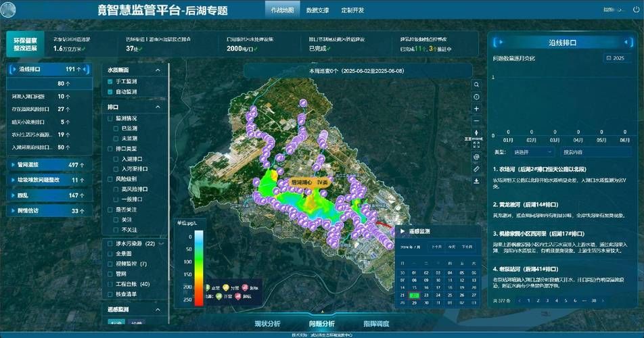Select the ruler measure tool icon
The height and width of the screenshot is (338, 644).
476,168
